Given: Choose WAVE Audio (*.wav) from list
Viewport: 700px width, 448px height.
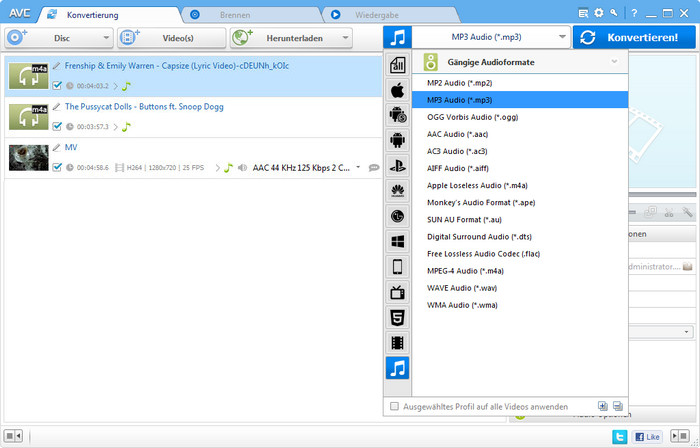Looking at the screenshot, I should coord(462,288).
